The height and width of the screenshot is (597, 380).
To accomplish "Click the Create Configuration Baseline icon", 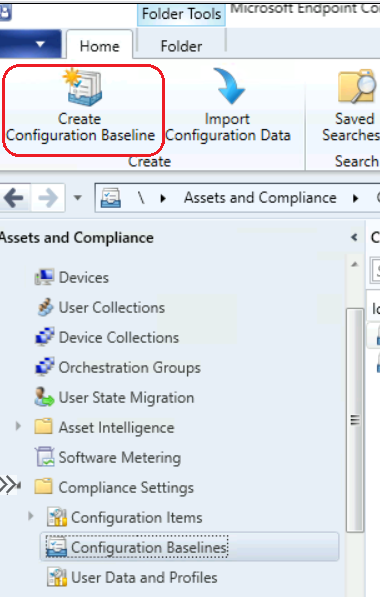I will [83, 87].
